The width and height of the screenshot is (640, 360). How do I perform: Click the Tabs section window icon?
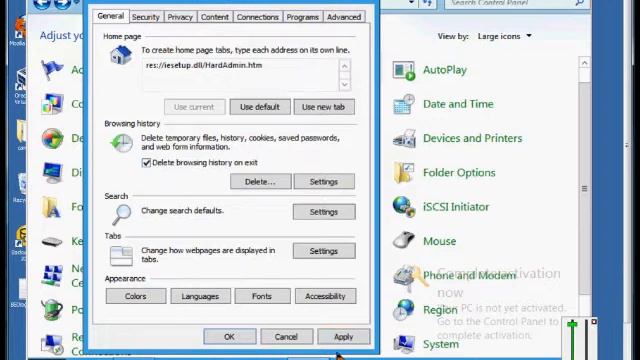click(121, 256)
